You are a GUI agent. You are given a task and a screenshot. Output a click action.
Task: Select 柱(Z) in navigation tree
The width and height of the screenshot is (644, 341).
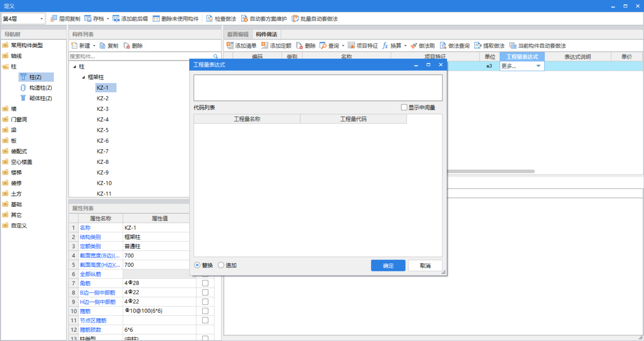[x=35, y=77]
